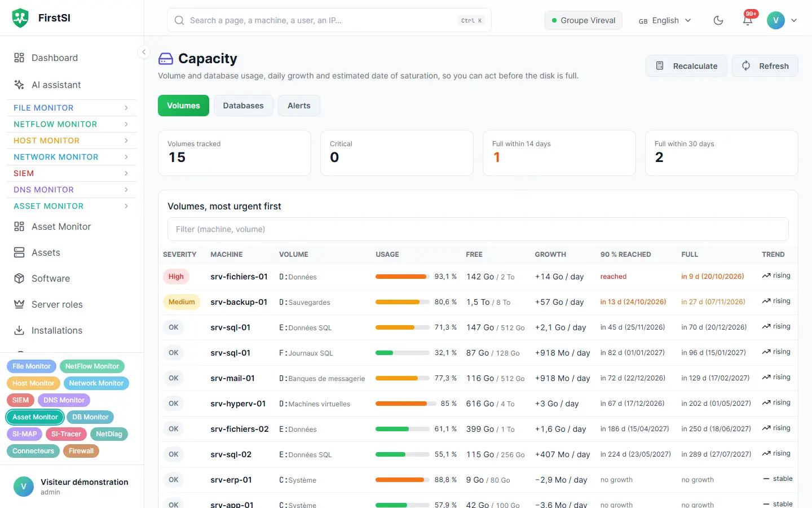This screenshot has height=508, width=812.
Task: Open Visiteur démonstration profile at sidebar bottom
Action: (x=72, y=487)
